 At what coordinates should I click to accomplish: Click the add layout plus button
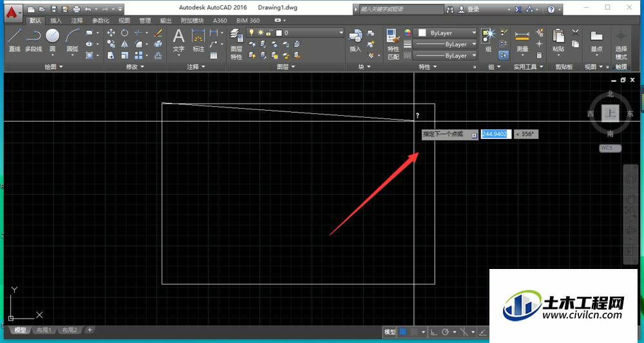(90, 329)
